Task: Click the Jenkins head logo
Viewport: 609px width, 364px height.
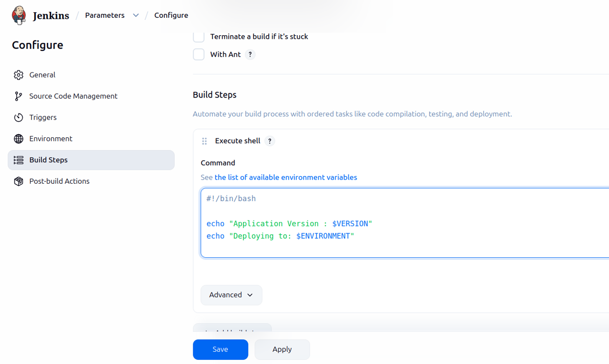Action: [x=19, y=15]
